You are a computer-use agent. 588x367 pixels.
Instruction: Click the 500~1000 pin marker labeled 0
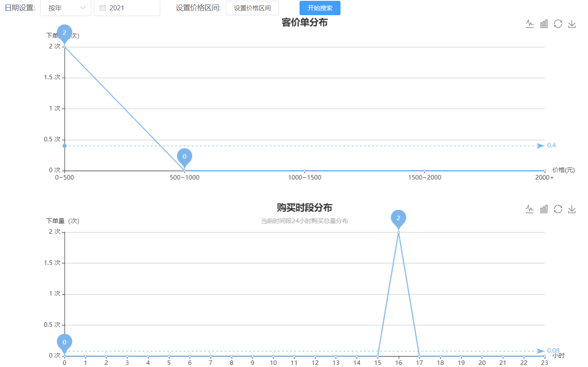[184, 157]
